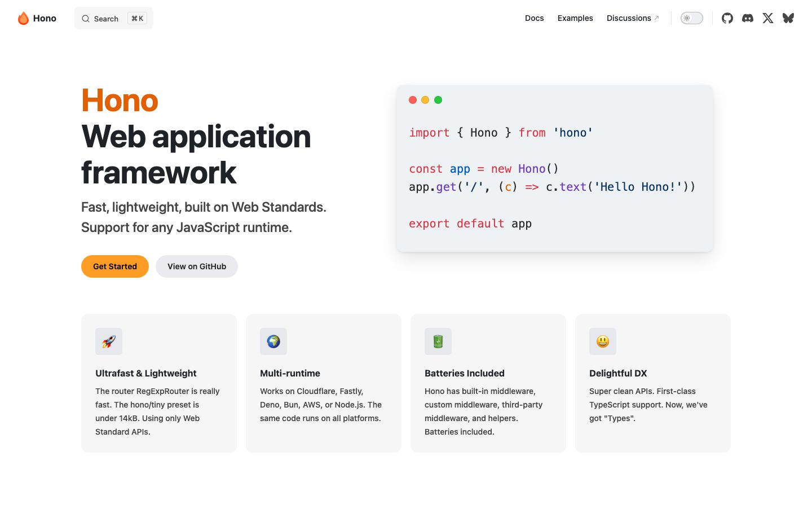Click the orange Hono hero heading
This screenshot has width=812, height=508.
click(x=120, y=100)
